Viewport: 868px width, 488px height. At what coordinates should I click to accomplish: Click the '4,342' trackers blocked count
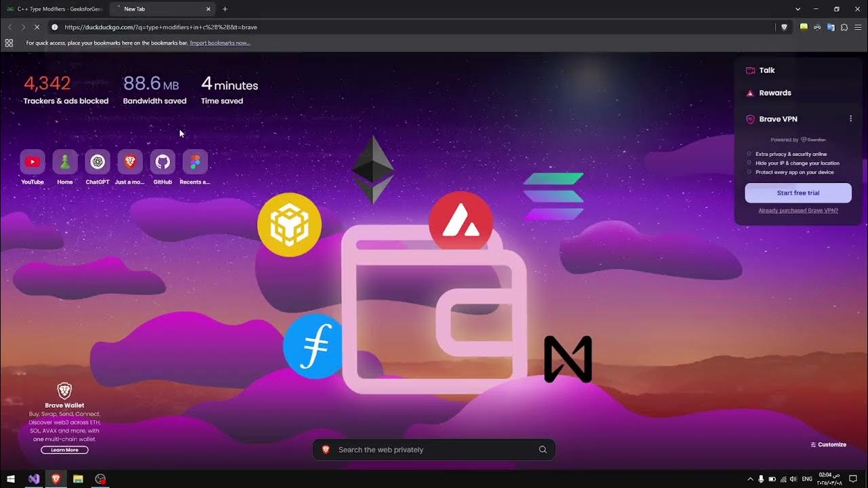[x=47, y=83]
